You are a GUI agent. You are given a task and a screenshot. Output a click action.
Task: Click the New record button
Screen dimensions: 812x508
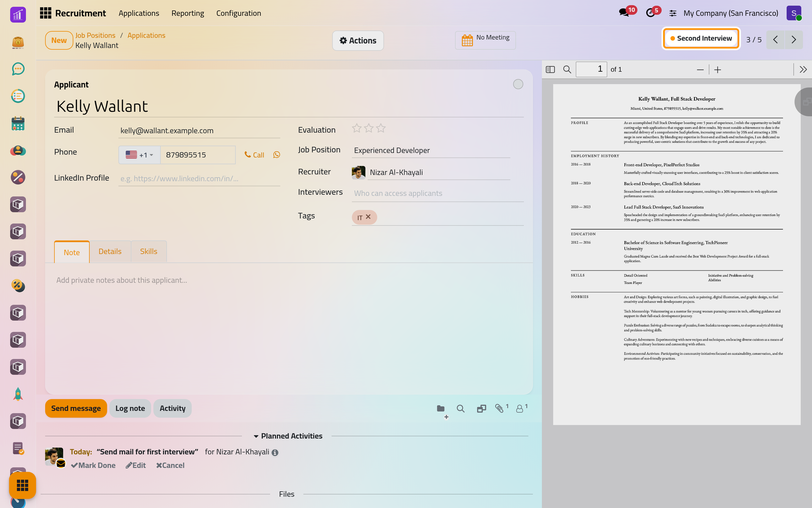pos(59,40)
